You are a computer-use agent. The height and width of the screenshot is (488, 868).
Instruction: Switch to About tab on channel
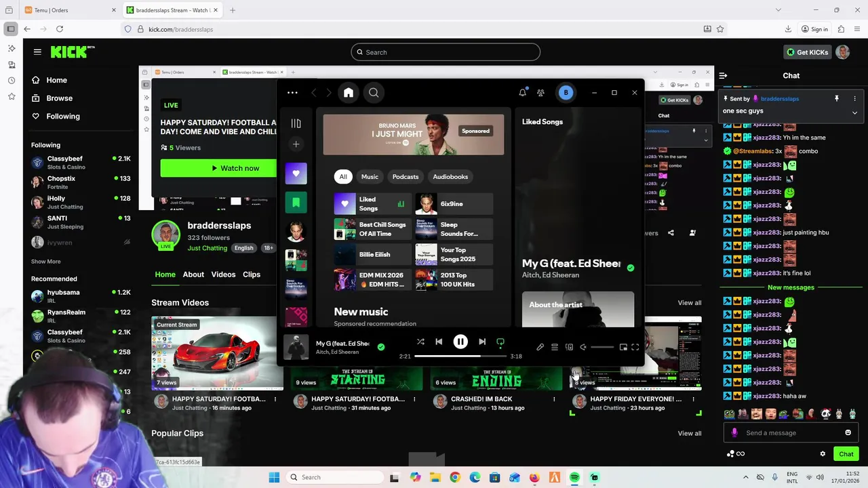tap(193, 274)
